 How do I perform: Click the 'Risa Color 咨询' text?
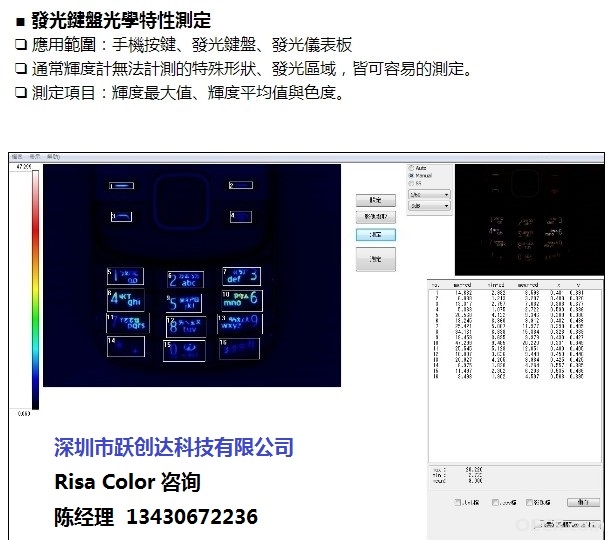(128, 482)
